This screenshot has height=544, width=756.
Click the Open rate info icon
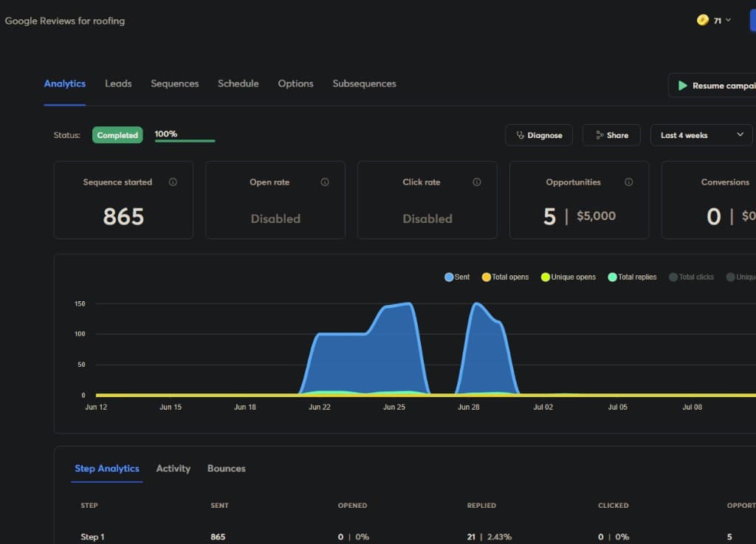[x=325, y=182]
